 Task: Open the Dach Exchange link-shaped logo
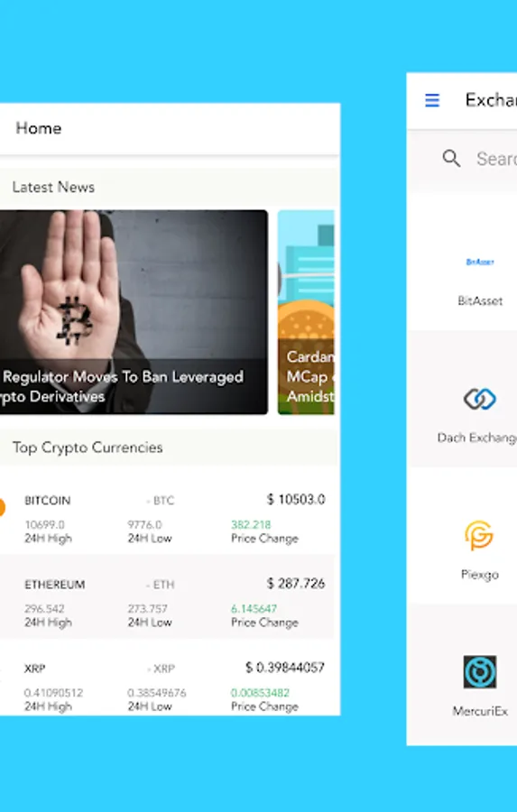479,399
